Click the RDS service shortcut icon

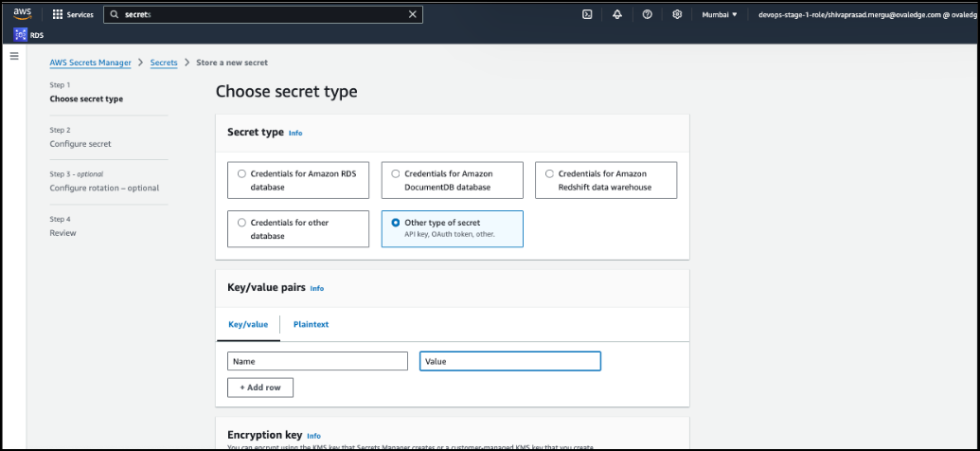click(x=21, y=36)
